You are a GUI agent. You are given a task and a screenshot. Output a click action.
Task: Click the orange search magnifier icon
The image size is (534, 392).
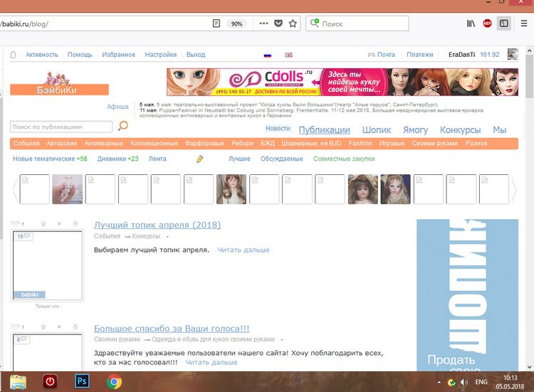[122, 126]
